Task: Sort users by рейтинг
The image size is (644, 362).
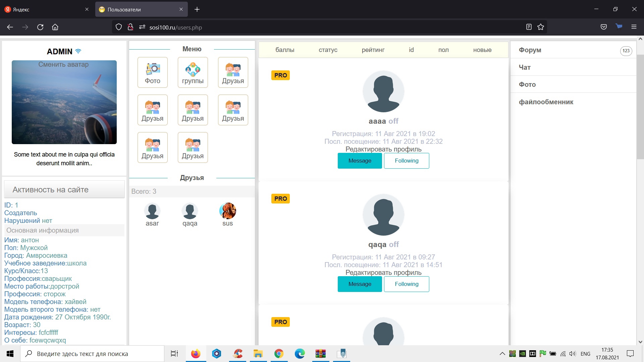Action: pyautogui.click(x=373, y=50)
